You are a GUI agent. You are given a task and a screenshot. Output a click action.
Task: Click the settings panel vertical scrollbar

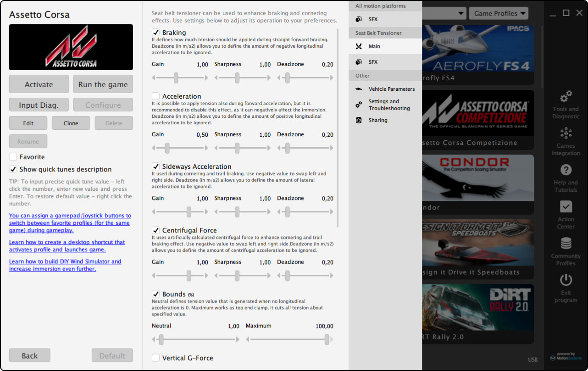(x=338, y=128)
